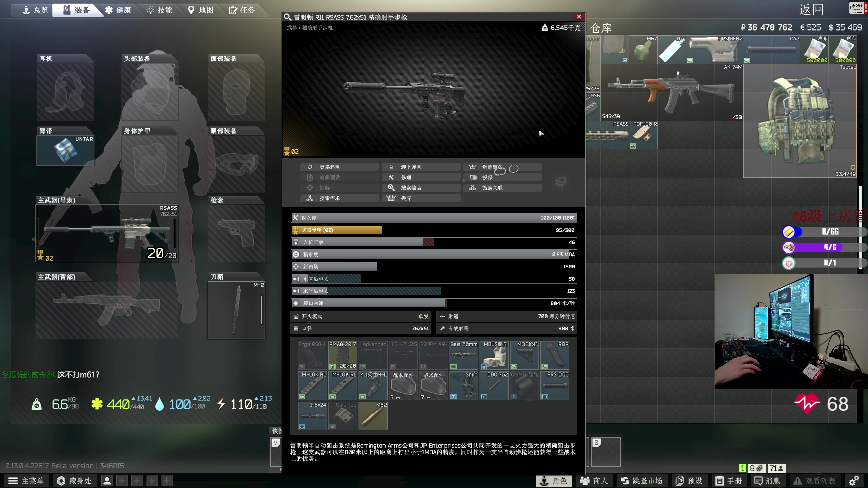Click the 投保 action
Screen dimensions: 868x488
point(502,177)
